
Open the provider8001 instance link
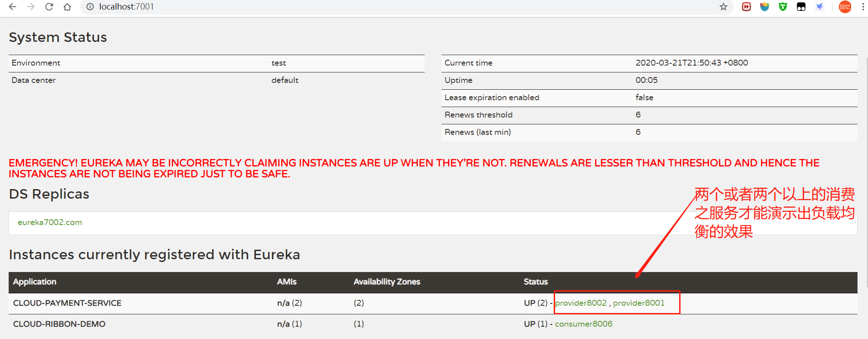(639, 303)
